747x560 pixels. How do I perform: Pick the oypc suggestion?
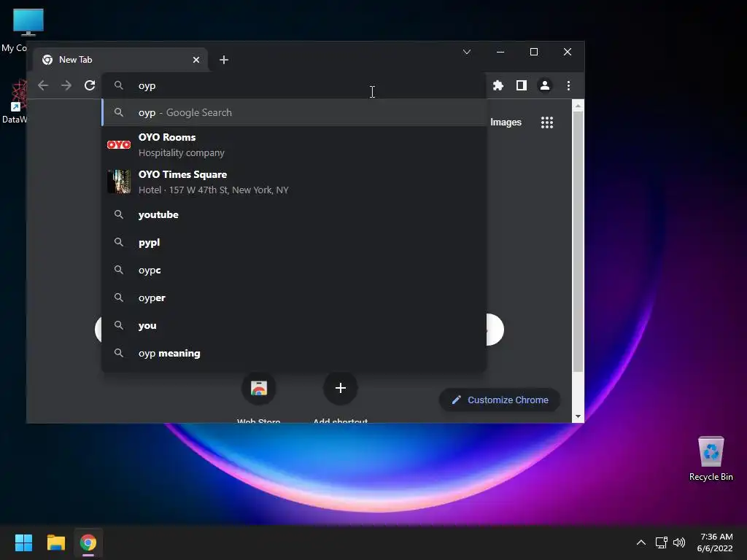pyautogui.click(x=293, y=270)
